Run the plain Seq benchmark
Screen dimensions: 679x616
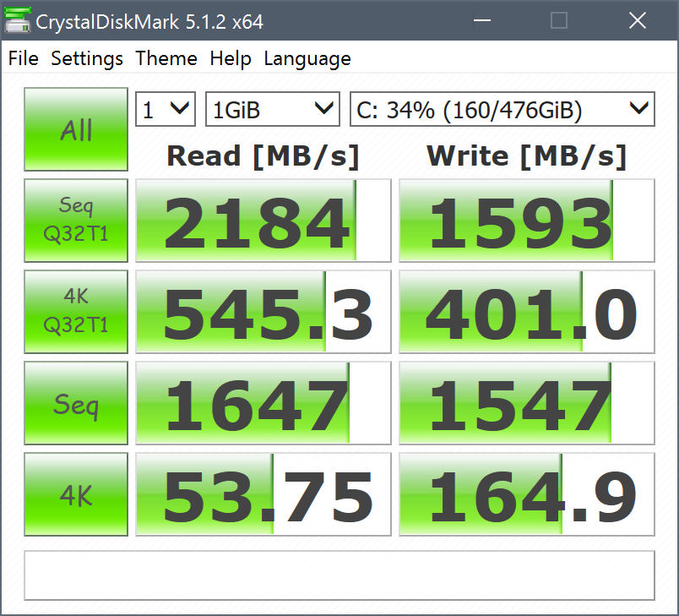click(76, 403)
